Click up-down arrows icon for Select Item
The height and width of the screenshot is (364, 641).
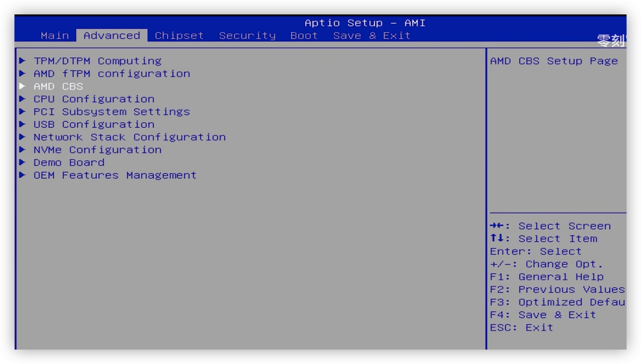497,238
